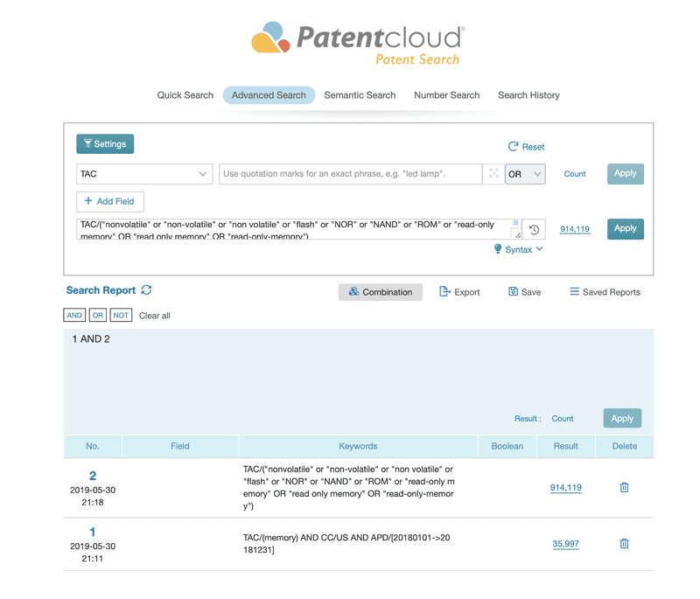Viewport: 700px width, 599px height.
Task: Open the query history clock icon
Action: click(534, 229)
